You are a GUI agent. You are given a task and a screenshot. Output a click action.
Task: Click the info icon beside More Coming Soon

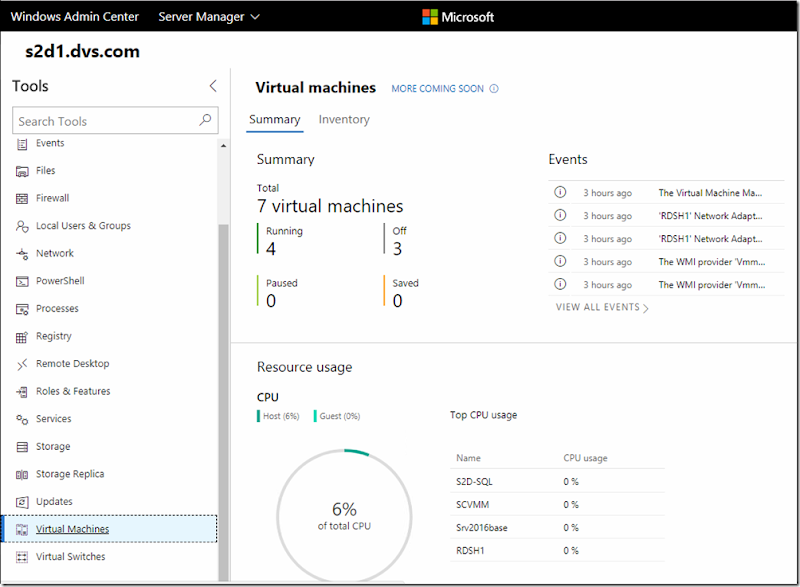pyautogui.click(x=494, y=89)
